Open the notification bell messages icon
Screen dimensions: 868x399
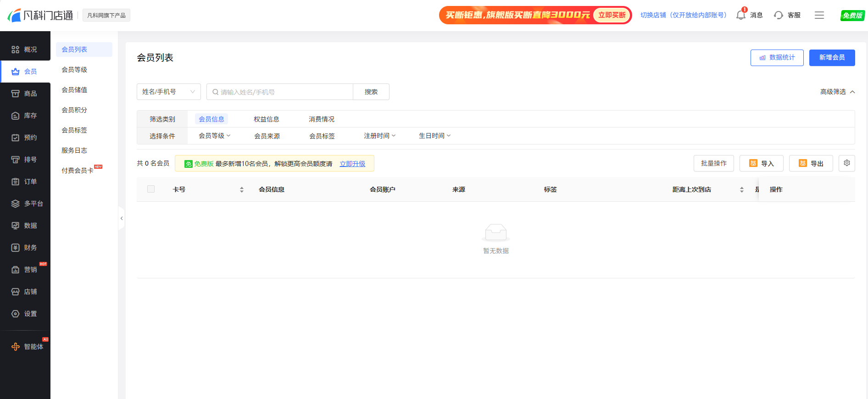coord(740,15)
